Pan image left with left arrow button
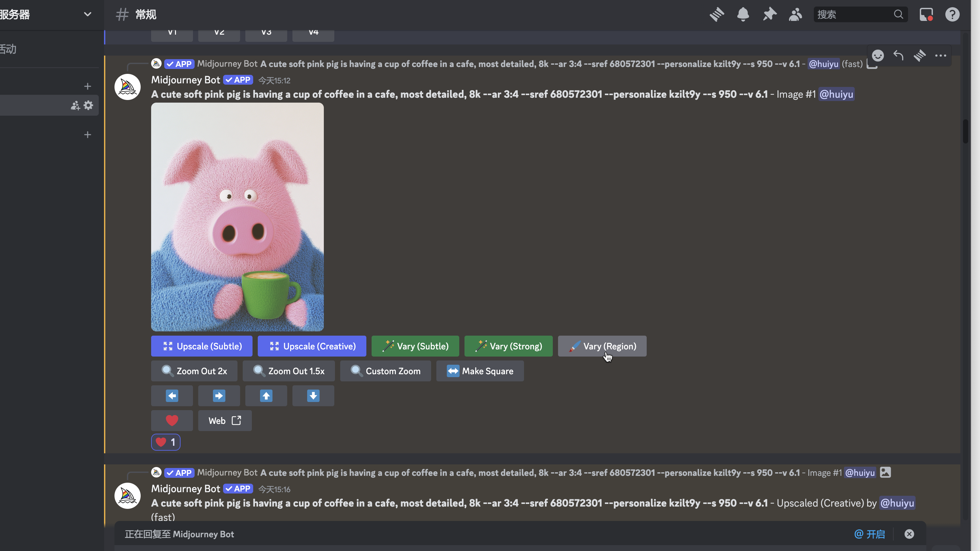 click(172, 395)
